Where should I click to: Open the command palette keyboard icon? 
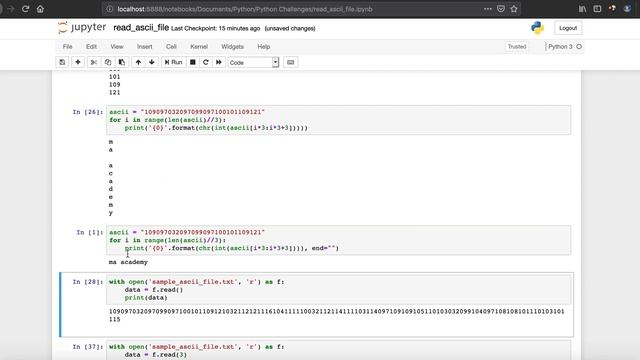291,62
